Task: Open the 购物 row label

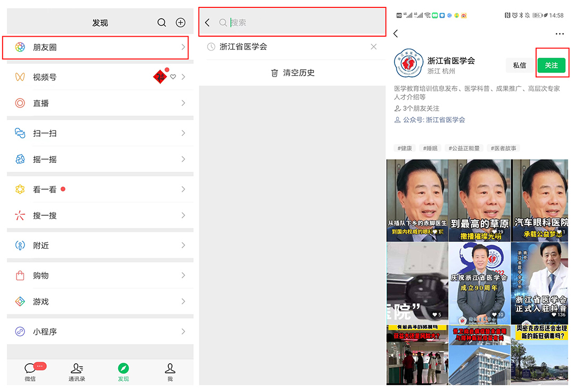Action: 40,275
